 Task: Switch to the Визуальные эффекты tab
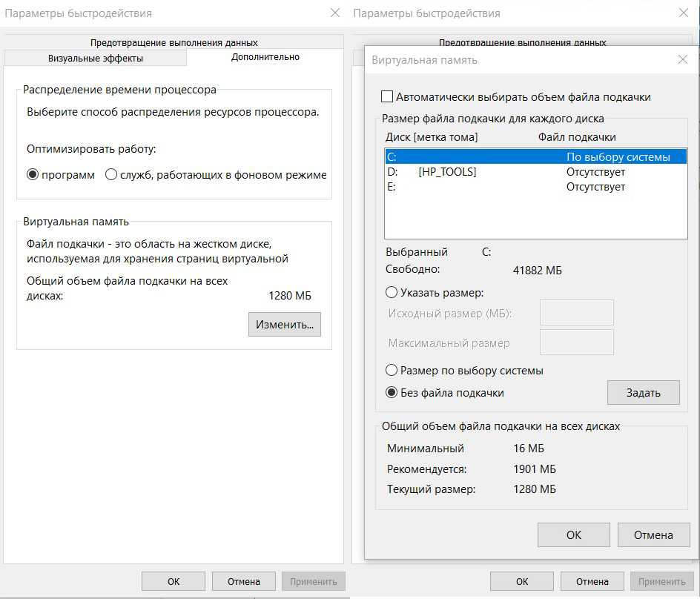tap(96, 58)
